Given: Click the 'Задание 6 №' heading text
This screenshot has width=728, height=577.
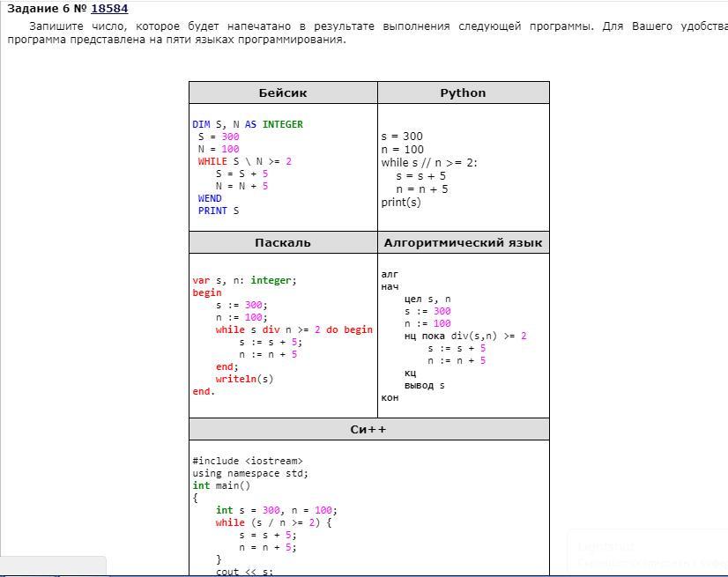Looking at the screenshot, I should (47, 9).
